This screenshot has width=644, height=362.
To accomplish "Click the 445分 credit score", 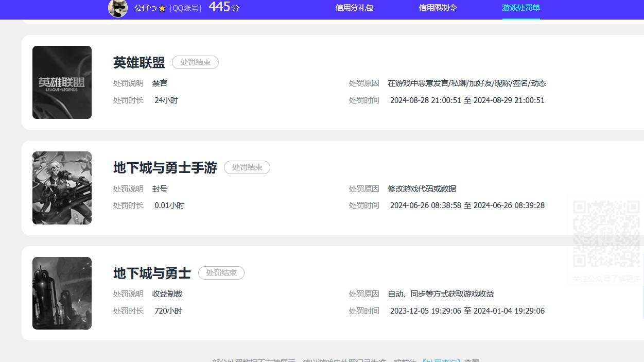I will (x=224, y=7).
